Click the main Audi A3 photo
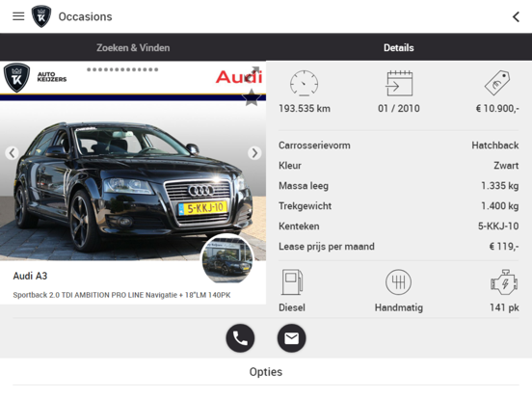This screenshot has height=399, width=532. pos(133,180)
